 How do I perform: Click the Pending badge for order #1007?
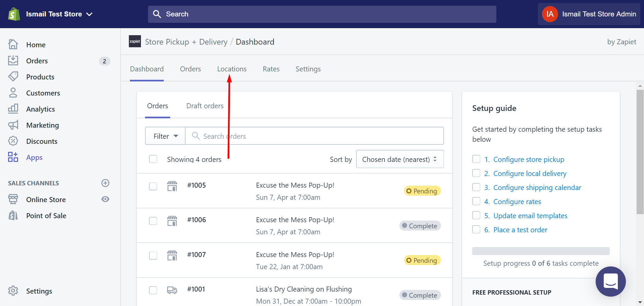click(422, 260)
